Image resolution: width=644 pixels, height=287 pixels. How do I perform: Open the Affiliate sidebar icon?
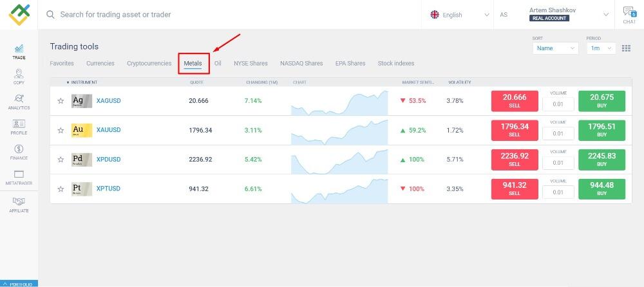click(x=19, y=205)
